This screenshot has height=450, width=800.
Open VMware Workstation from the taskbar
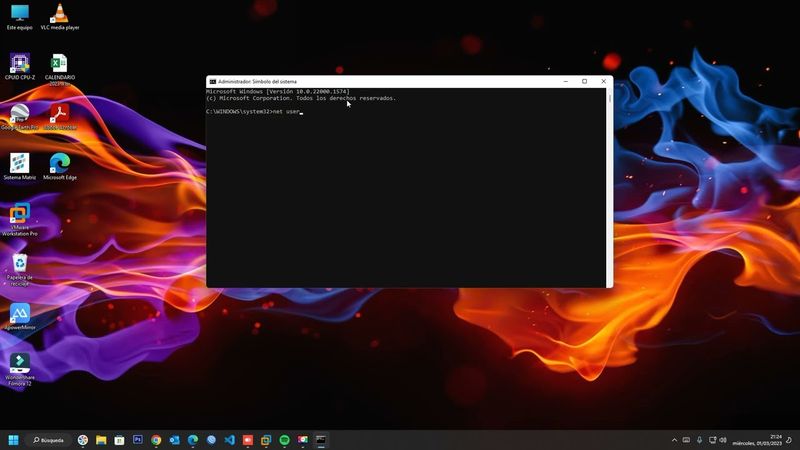[x=266, y=440]
